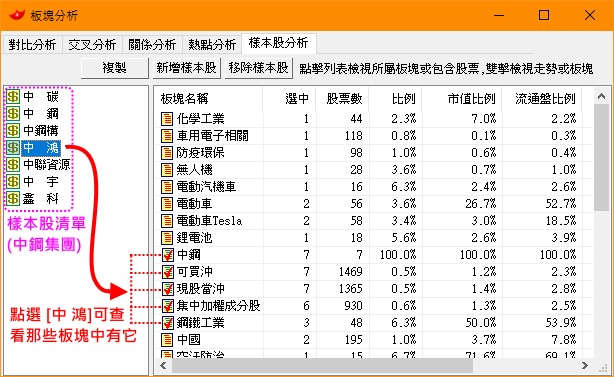Click the 化學工業 sector document icon
The height and width of the screenshot is (377, 614).
pyautogui.click(x=167, y=119)
